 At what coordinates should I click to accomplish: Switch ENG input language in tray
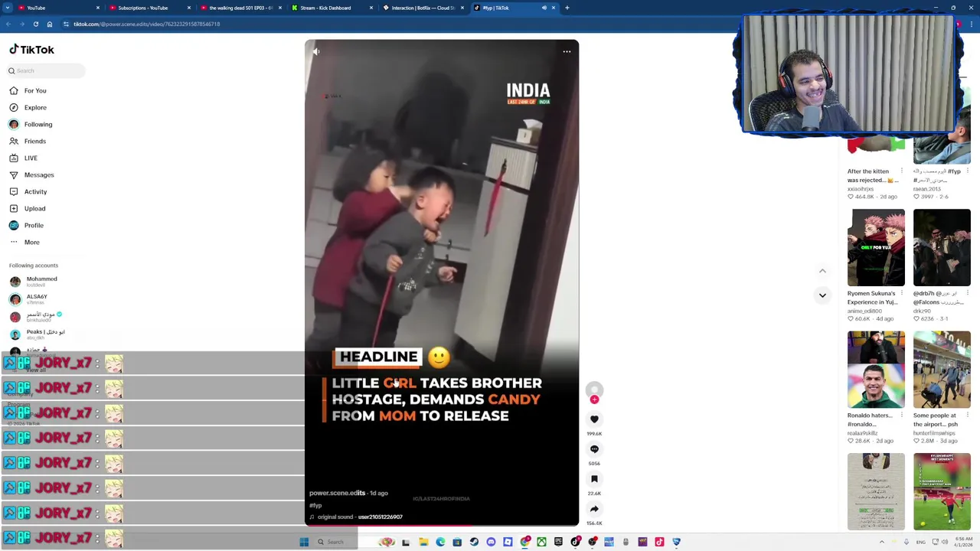[921, 542]
